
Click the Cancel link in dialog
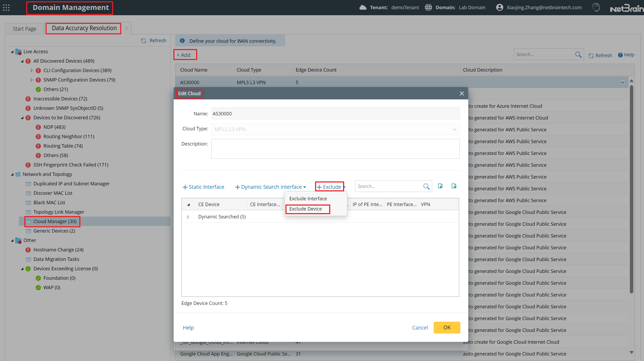(420, 328)
